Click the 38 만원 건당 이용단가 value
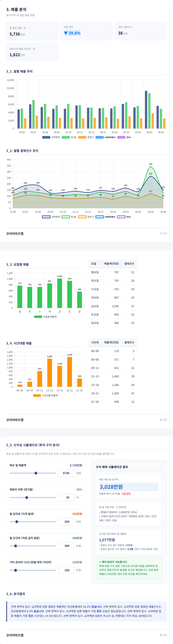Image resolution: width=173 pixels, height=644 pixels. tap(123, 33)
